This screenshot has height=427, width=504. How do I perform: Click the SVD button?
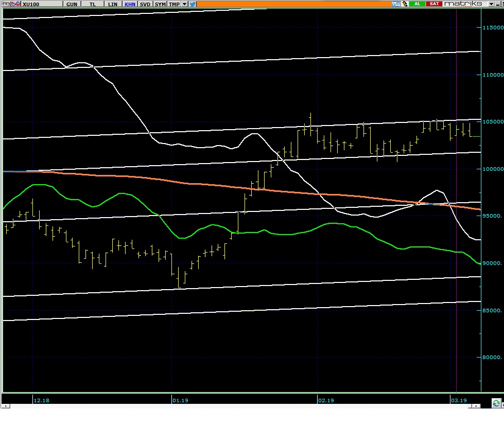pyautogui.click(x=145, y=4)
